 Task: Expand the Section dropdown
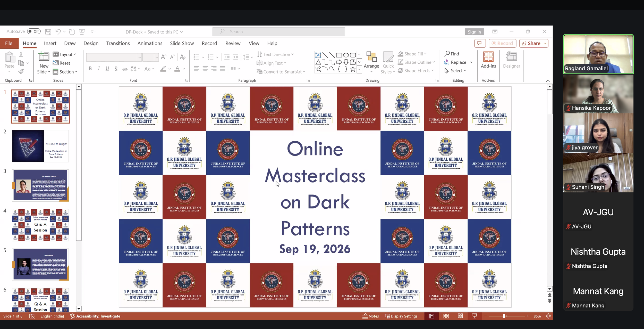[65, 72]
